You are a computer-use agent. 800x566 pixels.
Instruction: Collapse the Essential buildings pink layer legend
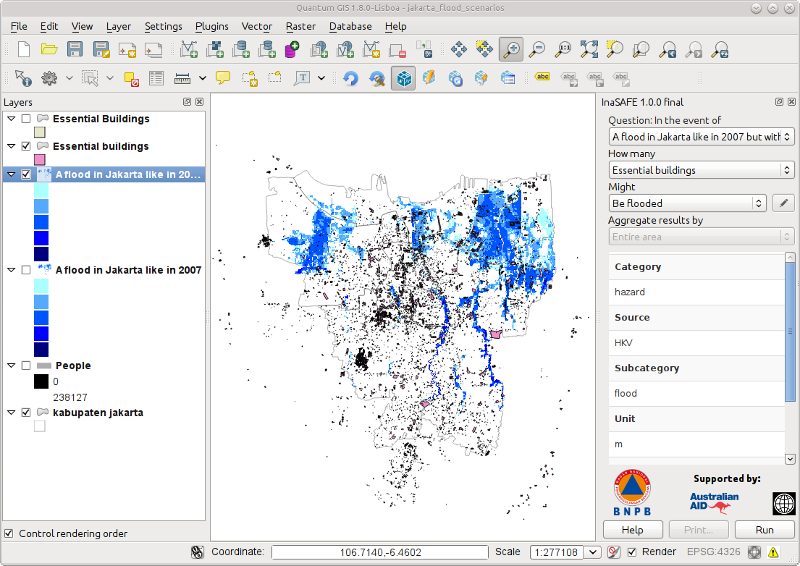pos(11,146)
